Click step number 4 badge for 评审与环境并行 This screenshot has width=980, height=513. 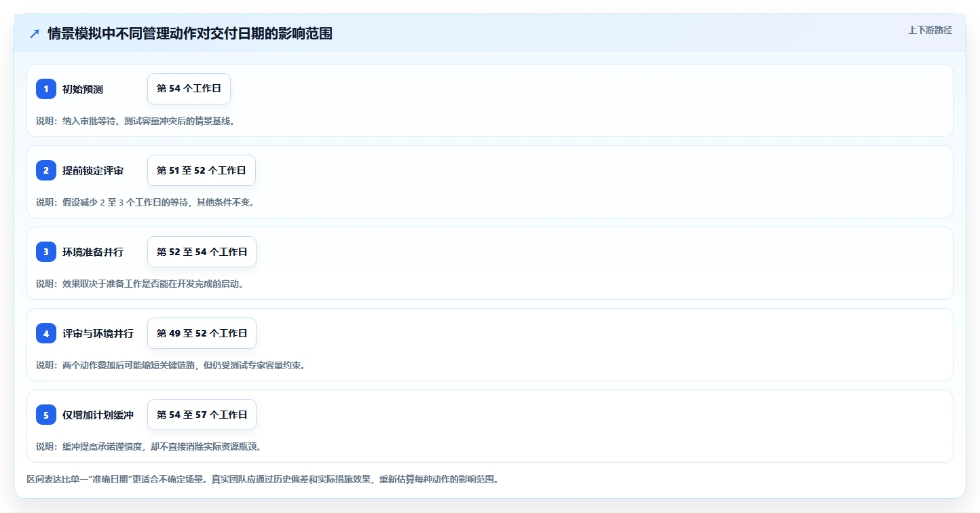point(46,333)
